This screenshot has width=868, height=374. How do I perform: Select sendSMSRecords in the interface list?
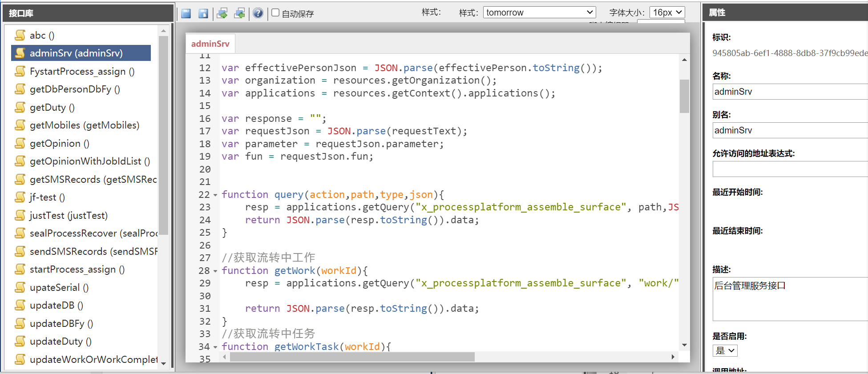pyautogui.click(x=93, y=251)
